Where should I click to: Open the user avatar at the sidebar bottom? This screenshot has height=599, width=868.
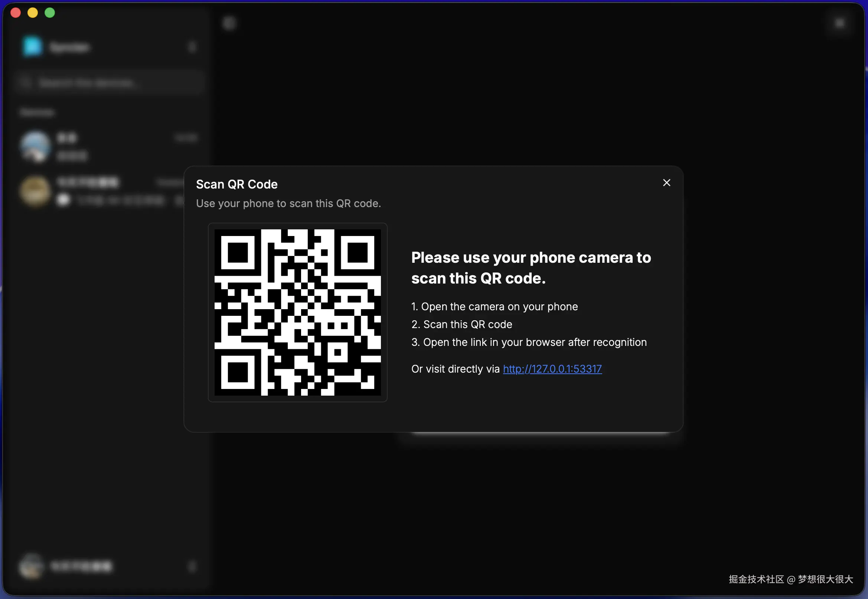[32, 566]
